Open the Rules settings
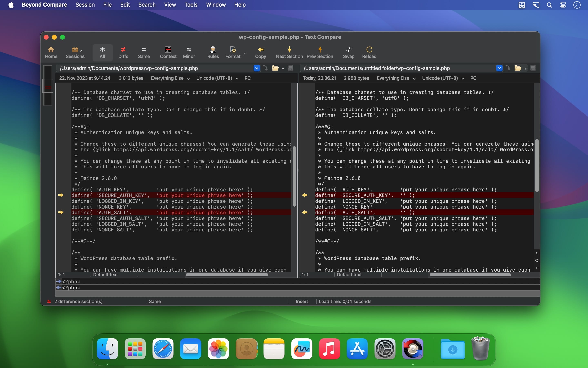This screenshot has width=588, height=368. 213,53
